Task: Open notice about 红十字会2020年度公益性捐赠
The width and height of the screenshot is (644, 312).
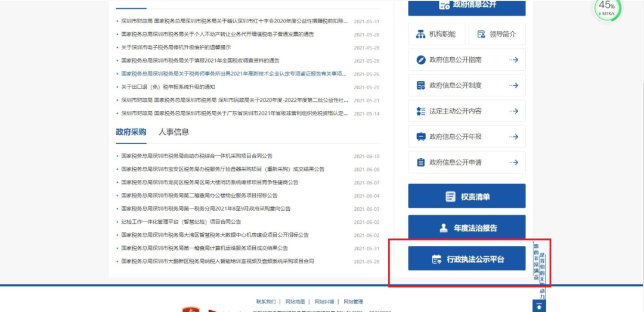Action: pyautogui.click(x=234, y=21)
